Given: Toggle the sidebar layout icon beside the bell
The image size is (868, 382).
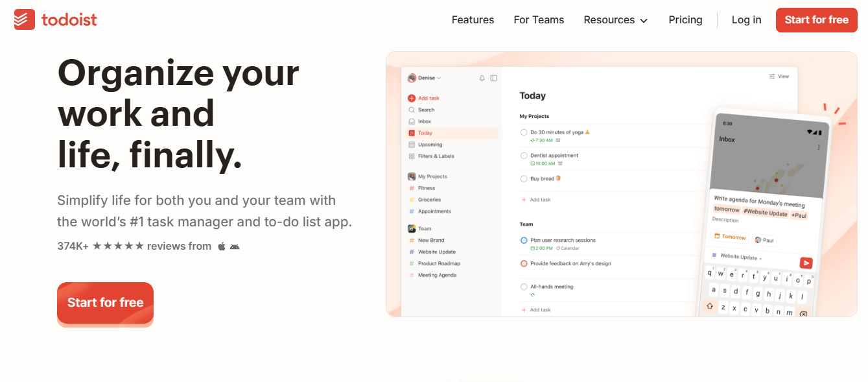Looking at the screenshot, I should point(493,78).
